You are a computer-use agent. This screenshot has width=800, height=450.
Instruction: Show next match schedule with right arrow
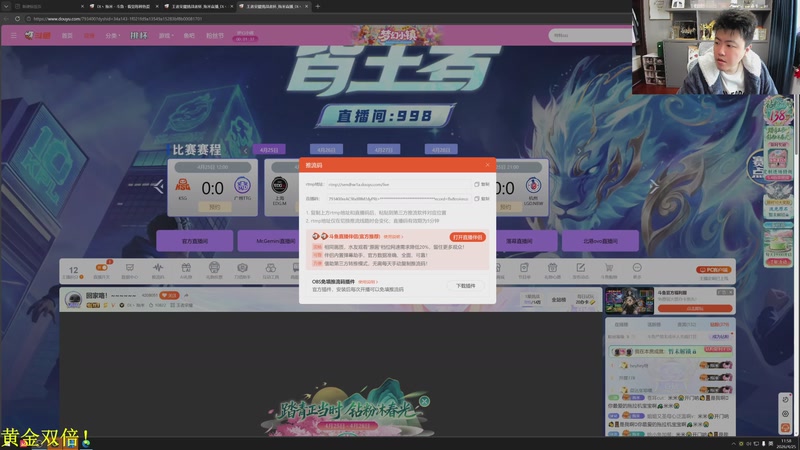coord(654,187)
